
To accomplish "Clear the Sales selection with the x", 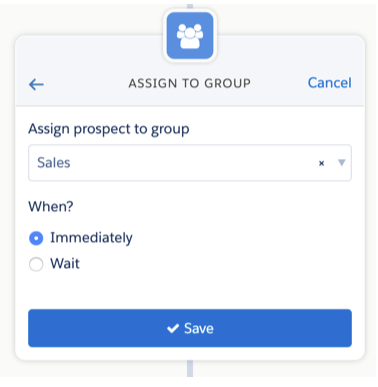I will (x=321, y=163).
